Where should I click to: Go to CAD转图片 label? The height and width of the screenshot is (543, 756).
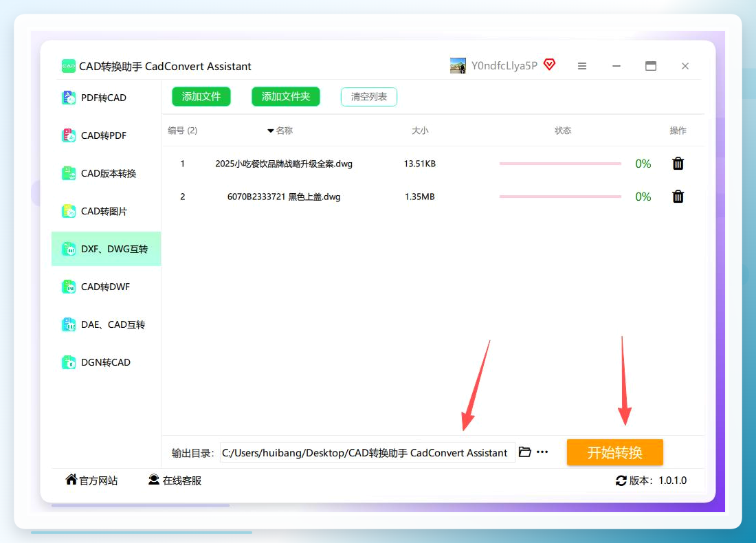[x=104, y=211]
